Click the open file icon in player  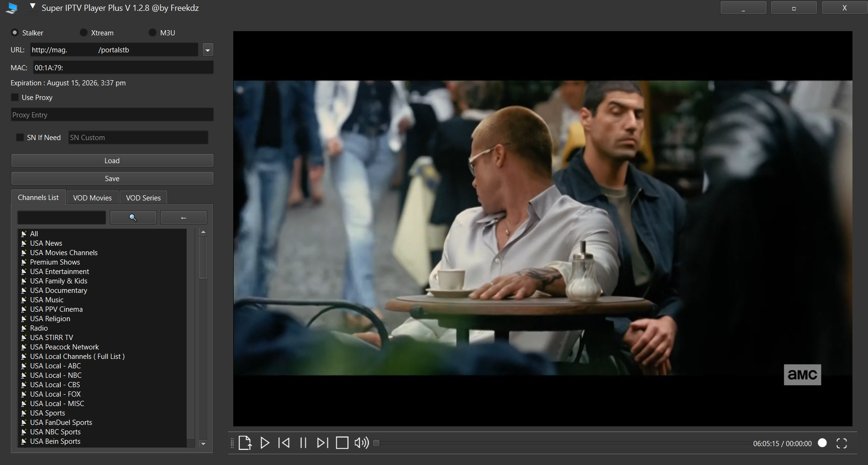coord(245,443)
